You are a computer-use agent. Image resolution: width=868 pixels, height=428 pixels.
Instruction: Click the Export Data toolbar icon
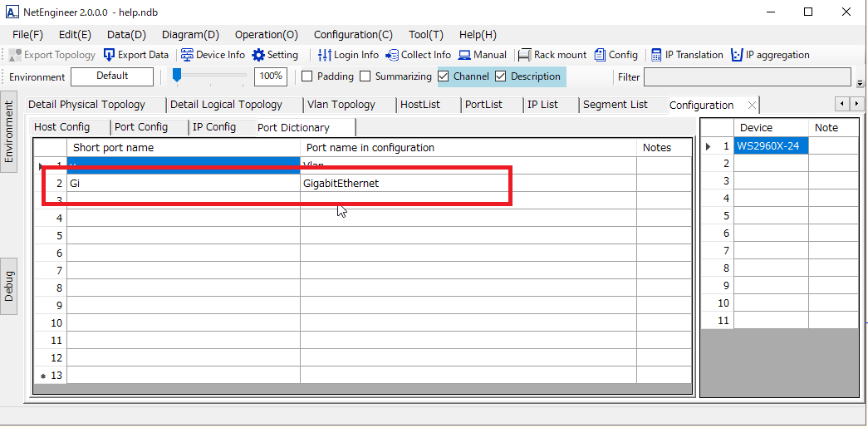coord(110,55)
